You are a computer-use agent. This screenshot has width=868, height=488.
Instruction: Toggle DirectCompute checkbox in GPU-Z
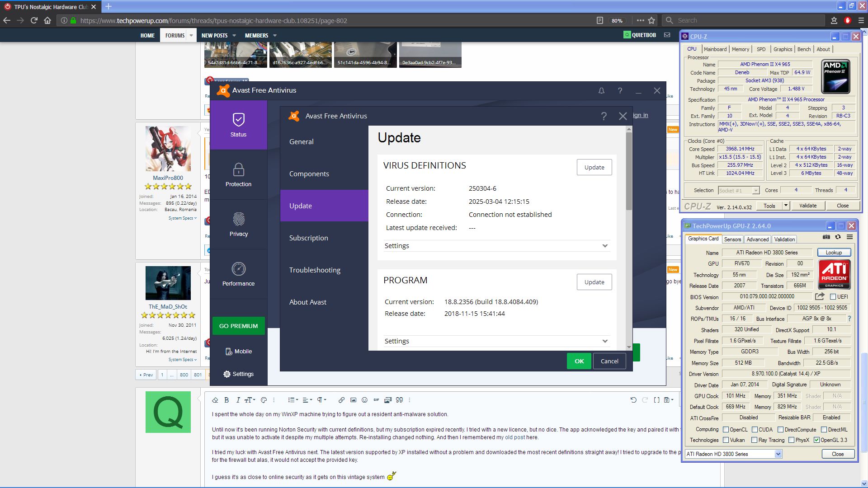coord(780,430)
